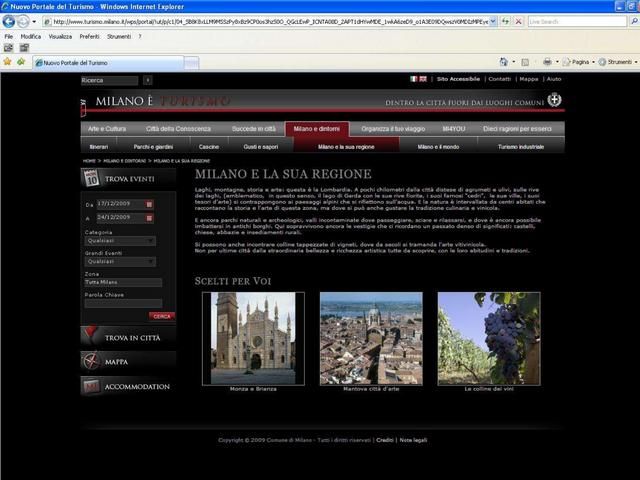
Task: Select the Gusti e sapori submenu item
Action: click(260, 147)
